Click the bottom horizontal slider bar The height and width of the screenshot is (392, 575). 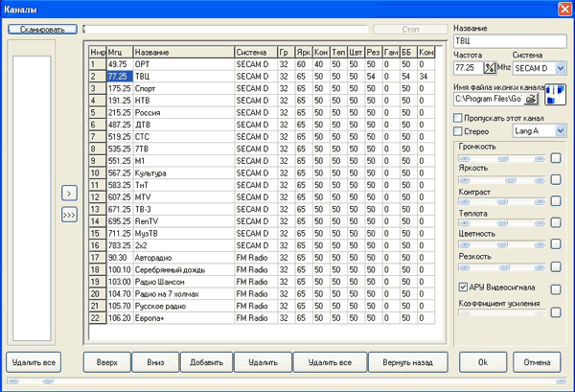(x=287, y=381)
